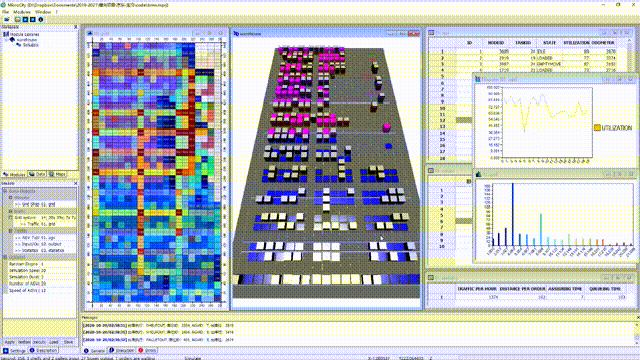Image resolution: width=640 pixels, height=360 pixels.
Task: Close the navigator panel with its X
Action: pos(76,27)
